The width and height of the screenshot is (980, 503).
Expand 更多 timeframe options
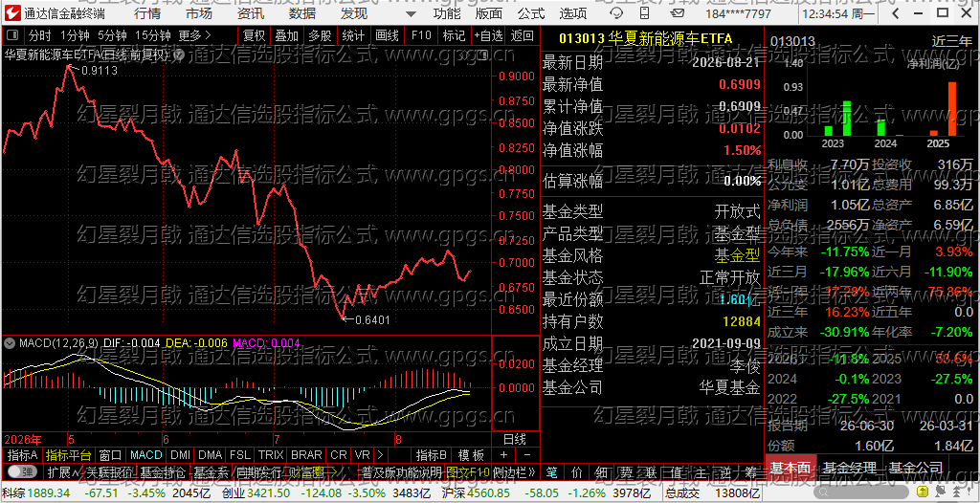coord(194,35)
